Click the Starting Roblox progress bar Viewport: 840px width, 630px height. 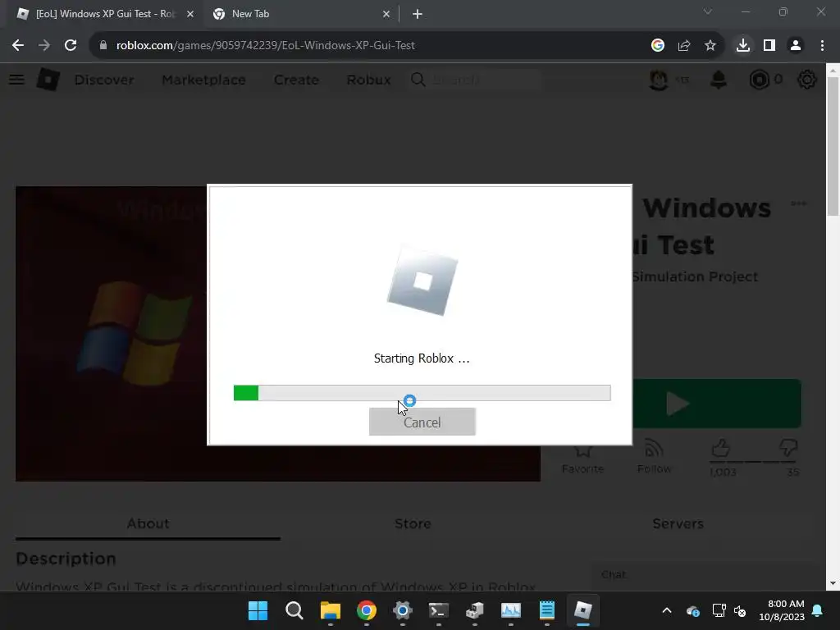click(422, 393)
